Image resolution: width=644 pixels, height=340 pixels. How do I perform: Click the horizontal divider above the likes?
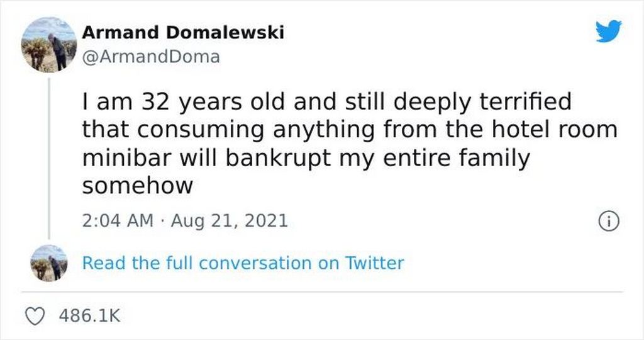tap(322, 292)
